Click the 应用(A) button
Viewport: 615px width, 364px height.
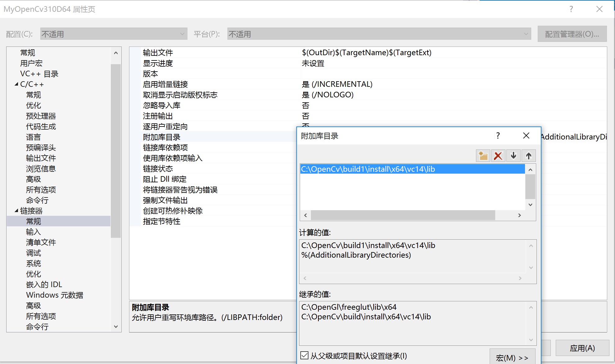[582, 348]
